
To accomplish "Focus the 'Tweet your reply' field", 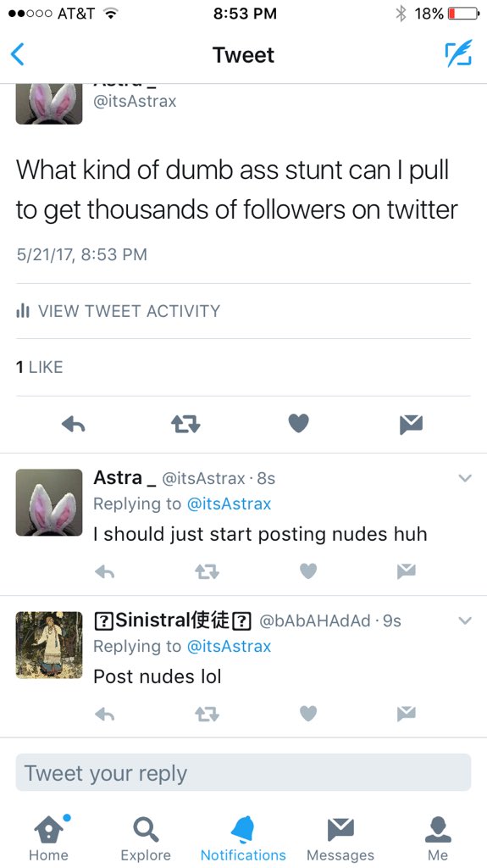I will coord(243,773).
